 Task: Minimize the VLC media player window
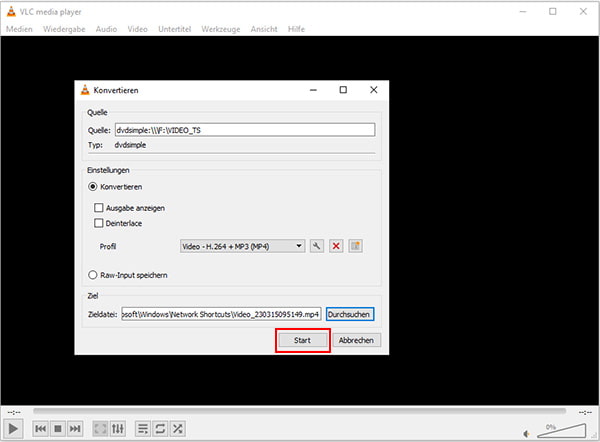pos(523,12)
